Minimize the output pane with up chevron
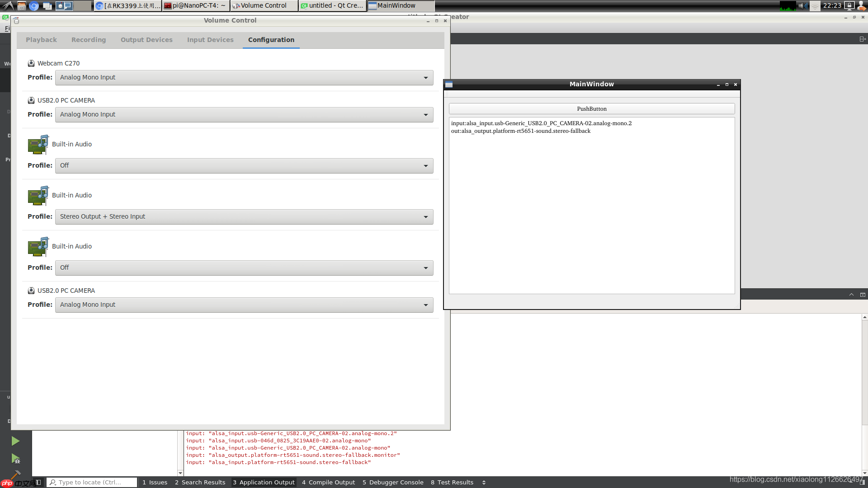 pos(851,295)
